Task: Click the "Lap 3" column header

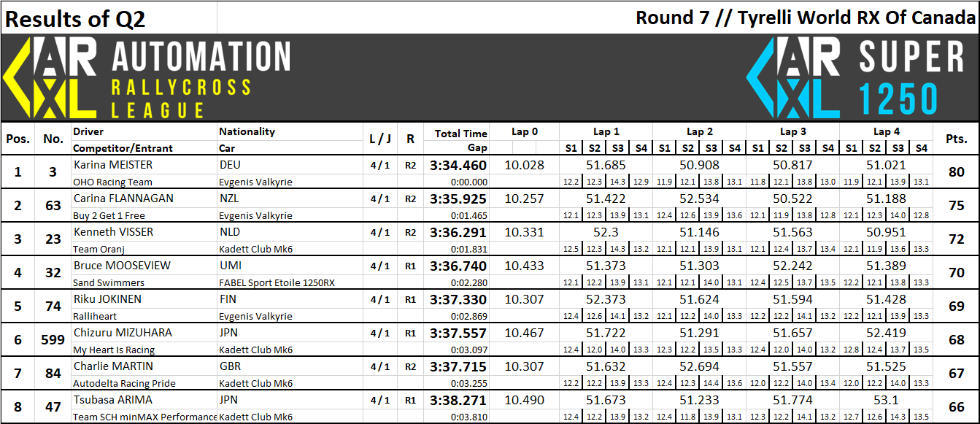Action: tap(792, 131)
